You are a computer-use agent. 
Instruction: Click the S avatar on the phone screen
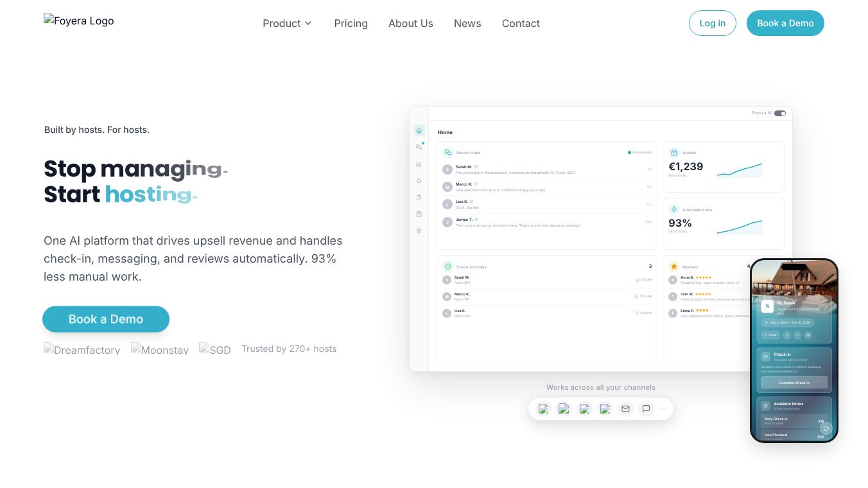767,306
